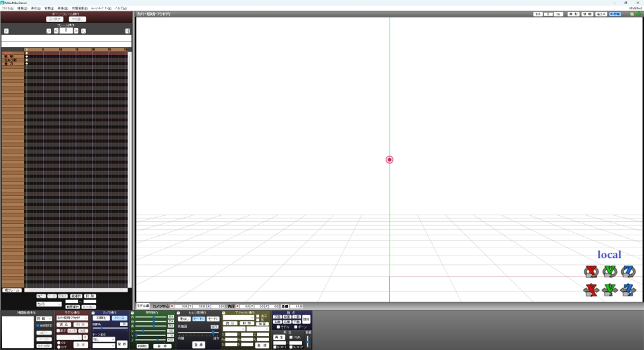644x350 pixels.
Task: Toggle the view follow bone checkbox
Action: tap(296, 327)
